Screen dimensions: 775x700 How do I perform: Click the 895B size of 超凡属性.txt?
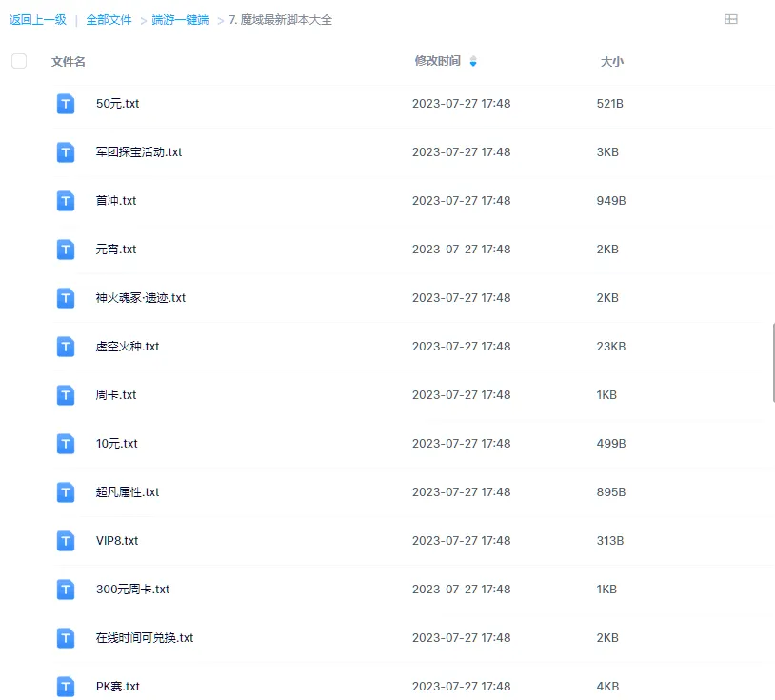[x=611, y=491]
